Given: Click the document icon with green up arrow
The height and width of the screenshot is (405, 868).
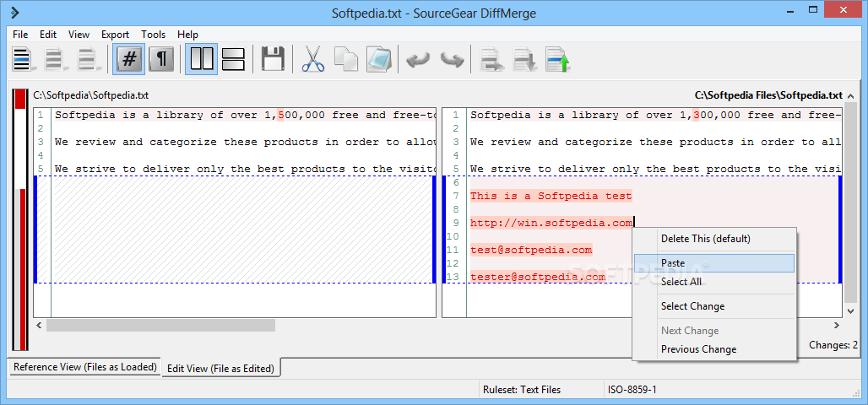Looking at the screenshot, I should [x=558, y=59].
